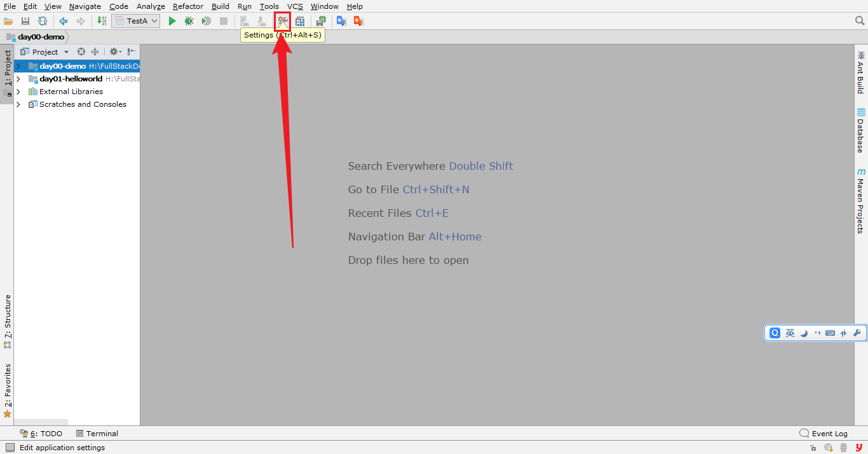The height and width of the screenshot is (454, 868).
Task: Open the Code menu
Action: 119,6
